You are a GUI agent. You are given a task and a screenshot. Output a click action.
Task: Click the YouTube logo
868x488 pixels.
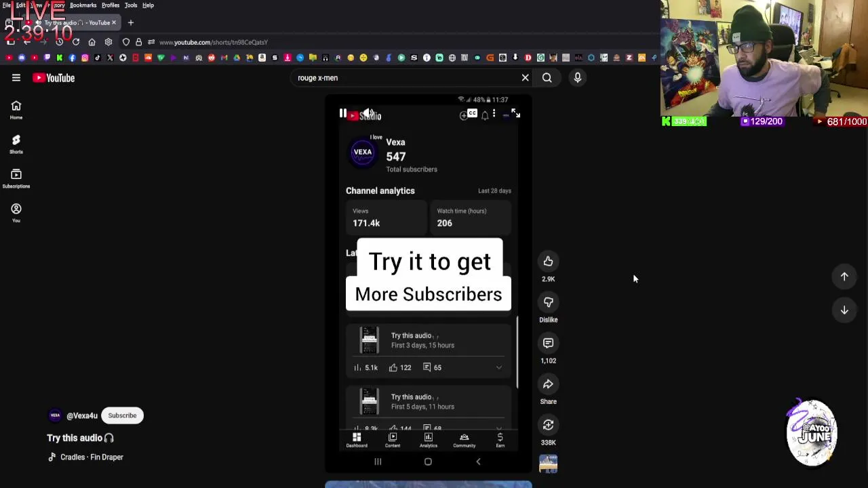[54, 78]
